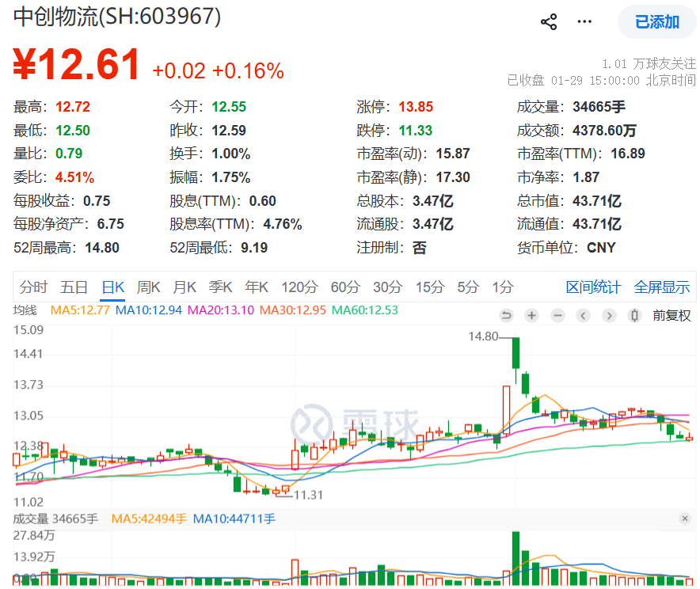
Task: Click the 均线 moving average label
Action: click(x=25, y=310)
